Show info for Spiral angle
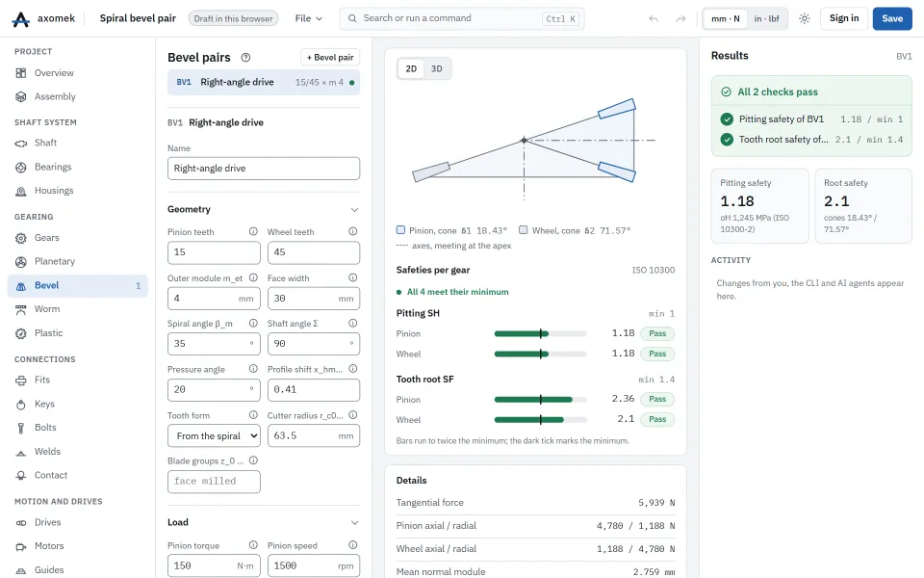The height and width of the screenshot is (578, 924). pyautogui.click(x=253, y=324)
